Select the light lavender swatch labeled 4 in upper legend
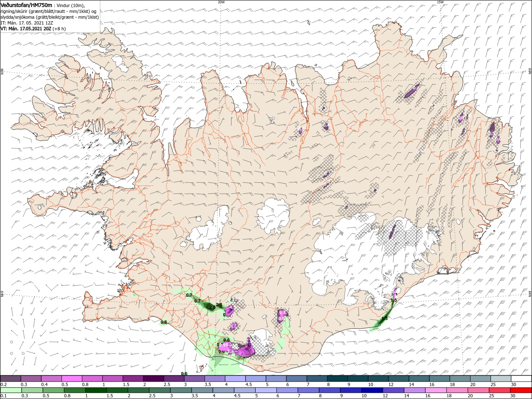Image resolution: width=532 pixels, height=399 pixels. pyautogui.click(x=235, y=379)
